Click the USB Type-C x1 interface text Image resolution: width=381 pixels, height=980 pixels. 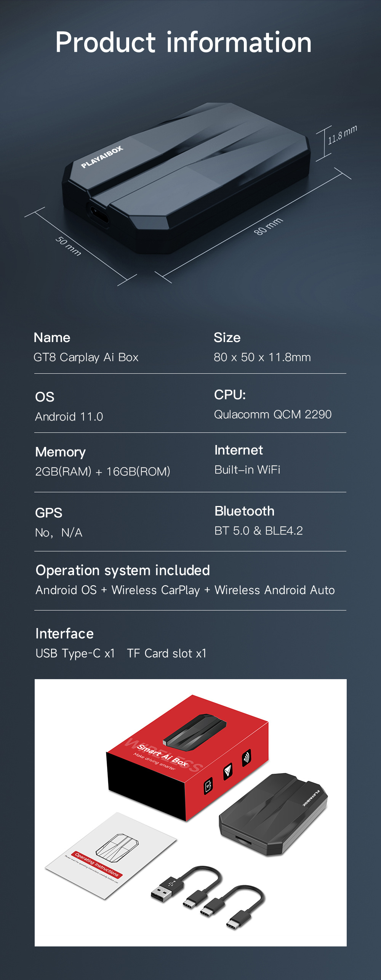pyautogui.click(x=75, y=653)
